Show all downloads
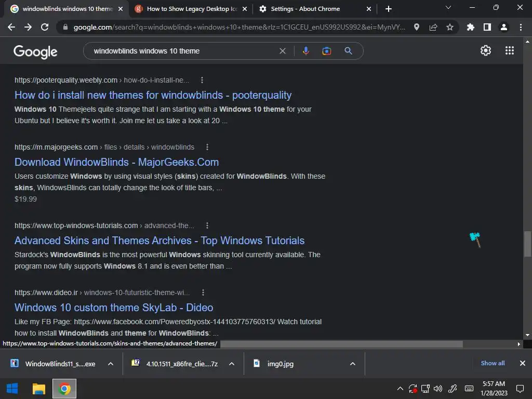532x399 pixels. (x=493, y=363)
